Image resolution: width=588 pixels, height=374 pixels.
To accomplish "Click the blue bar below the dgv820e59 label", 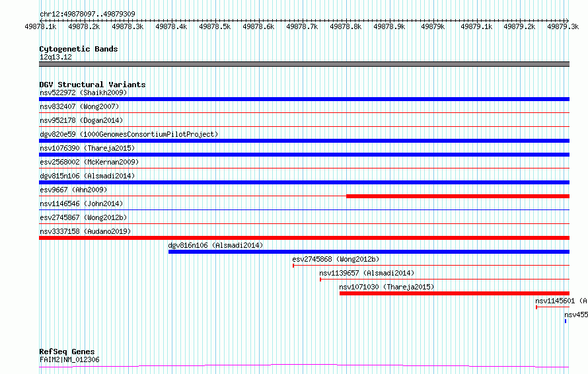I will [304, 141].
